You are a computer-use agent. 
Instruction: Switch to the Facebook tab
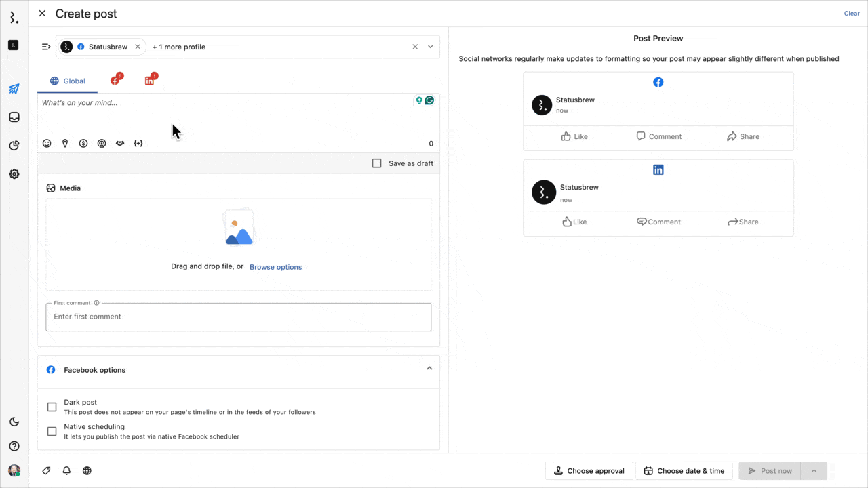click(116, 80)
